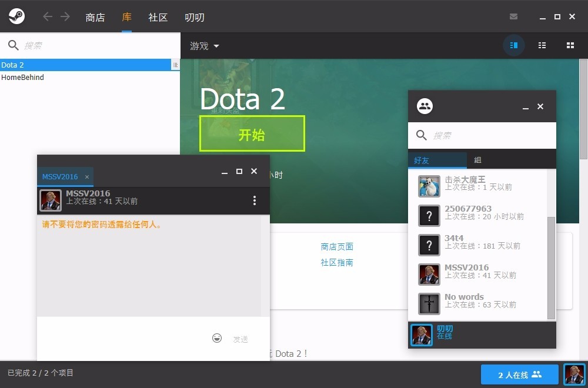Close the MSSV2016 chat tab
The image size is (588, 388).
pyautogui.click(x=87, y=177)
